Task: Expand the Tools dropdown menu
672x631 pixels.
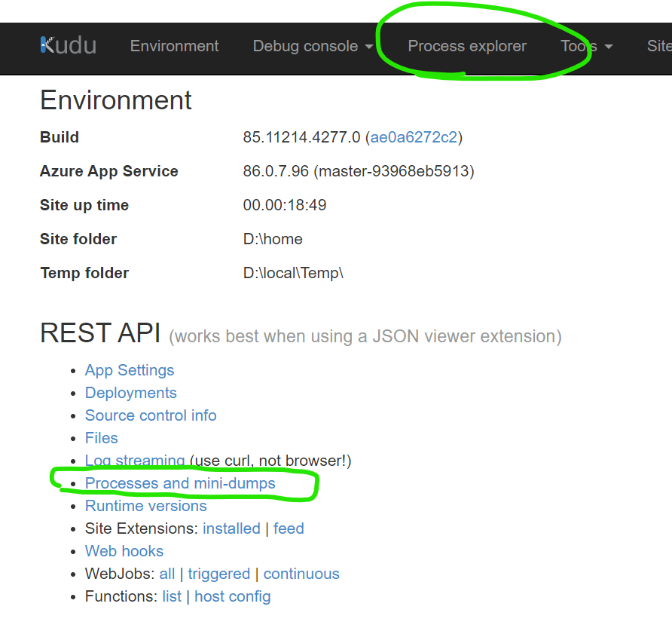Action: click(x=586, y=46)
